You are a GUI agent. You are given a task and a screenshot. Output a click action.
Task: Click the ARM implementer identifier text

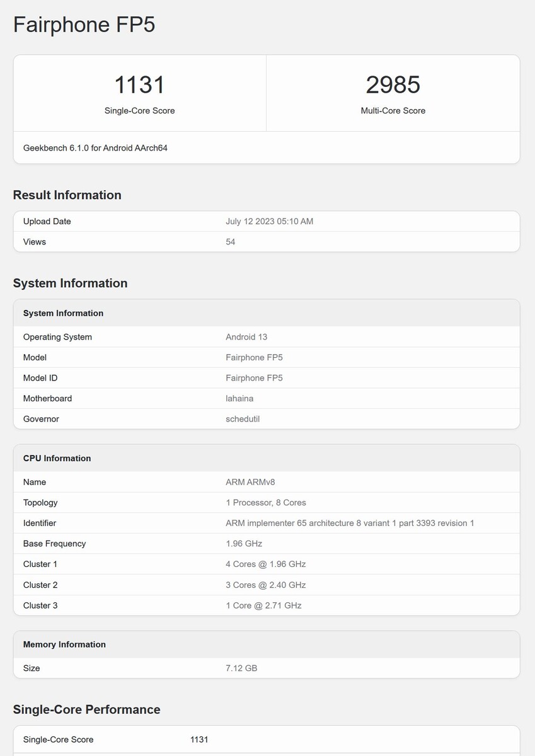click(x=350, y=524)
